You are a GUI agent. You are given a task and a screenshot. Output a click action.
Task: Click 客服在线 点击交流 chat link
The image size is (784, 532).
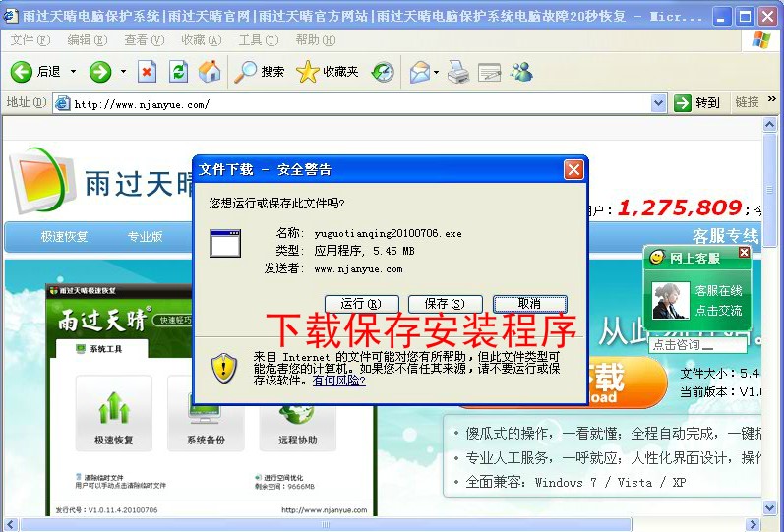[x=718, y=300]
